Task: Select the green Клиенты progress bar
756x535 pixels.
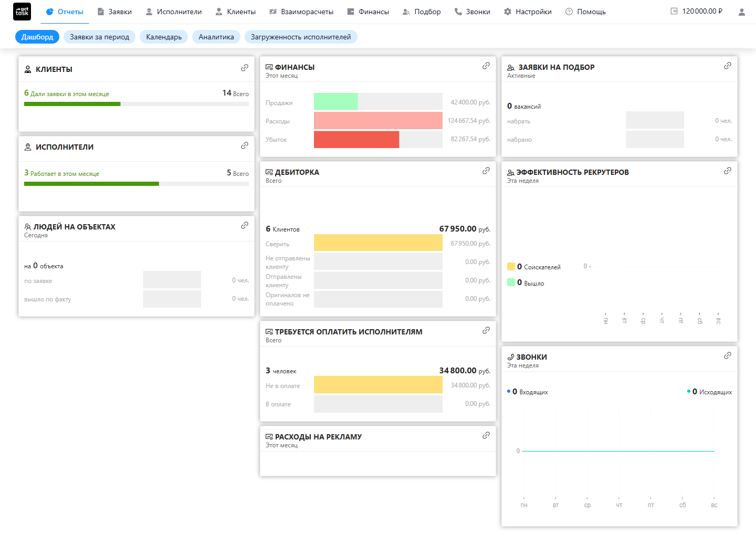Action: [x=72, y=104]
